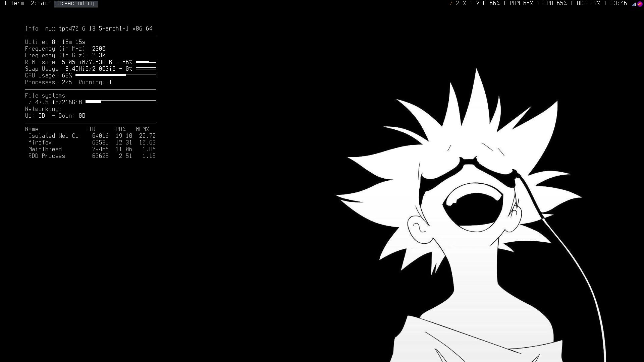Click PID 64016

[x=101, y=136]
